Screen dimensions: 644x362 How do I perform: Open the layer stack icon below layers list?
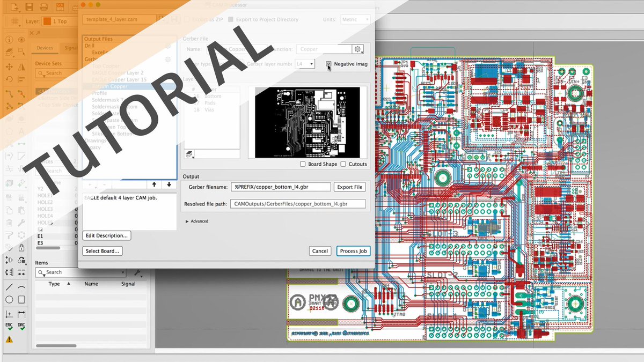[x=190, y=154]
